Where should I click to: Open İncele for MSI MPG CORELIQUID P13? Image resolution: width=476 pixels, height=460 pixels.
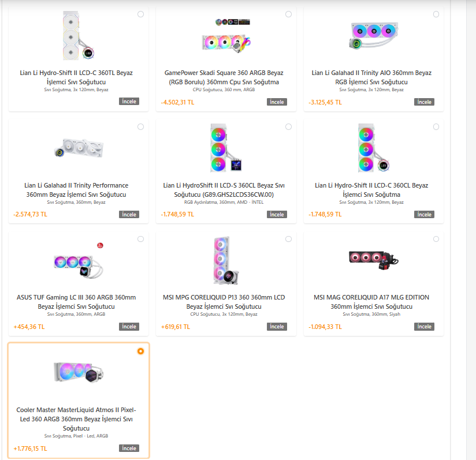(x=277, y=327)
